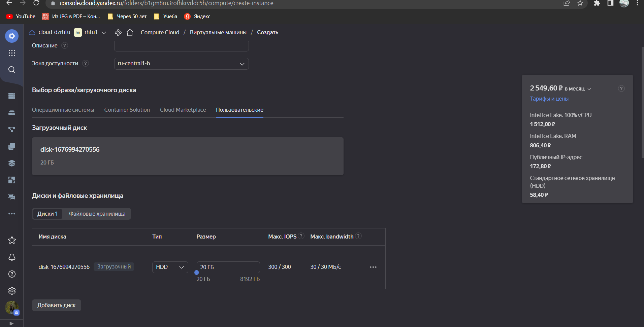The height and width of the screenshot is (327, 644).
Task: Show help for Макс. IOPS column
Action: (x=301, y=236)
